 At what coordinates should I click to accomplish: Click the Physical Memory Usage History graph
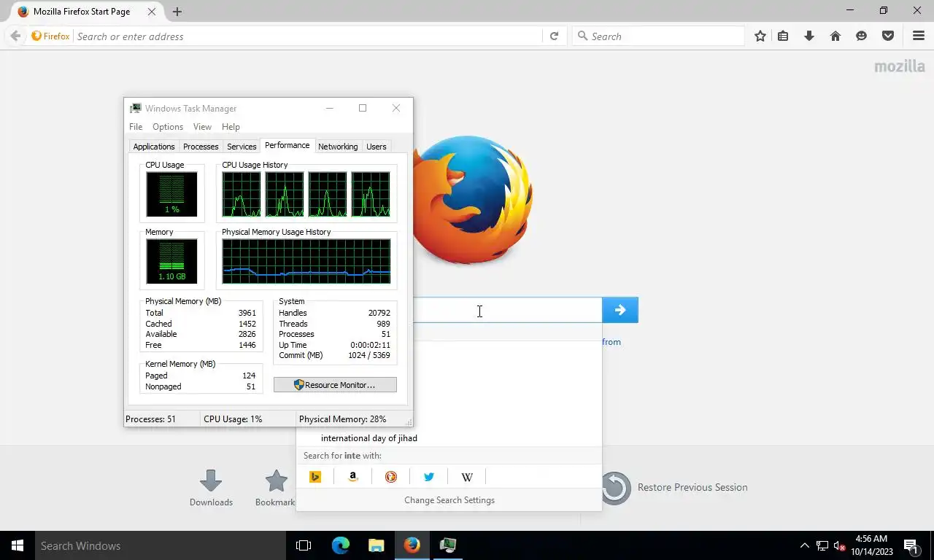(306, 261)
